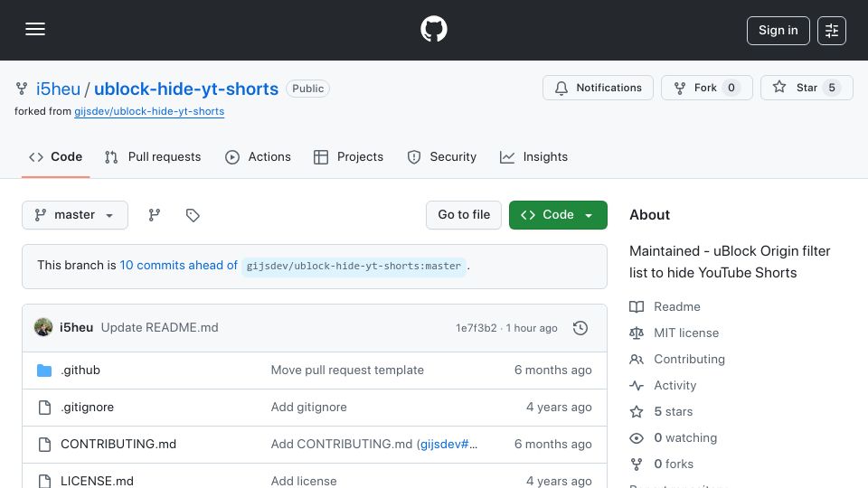Open the CONTRIBUTING.md file

(x=118, y=445)
